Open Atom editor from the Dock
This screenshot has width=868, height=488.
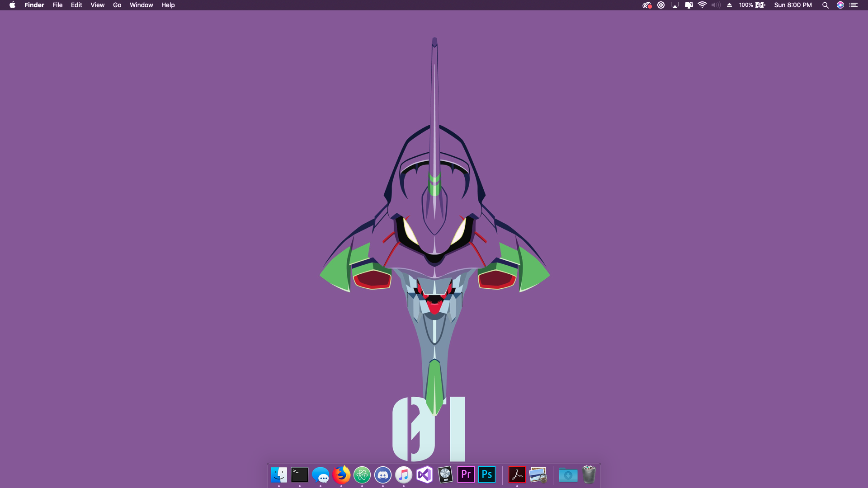362,475
